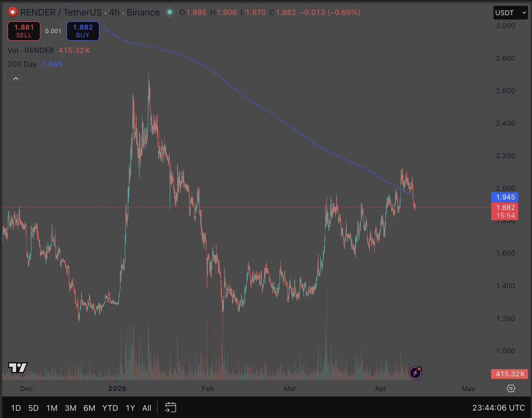The image size is (532, 418).
Task: Click the green market status indicator dot
Action: [x=169, y=12]
